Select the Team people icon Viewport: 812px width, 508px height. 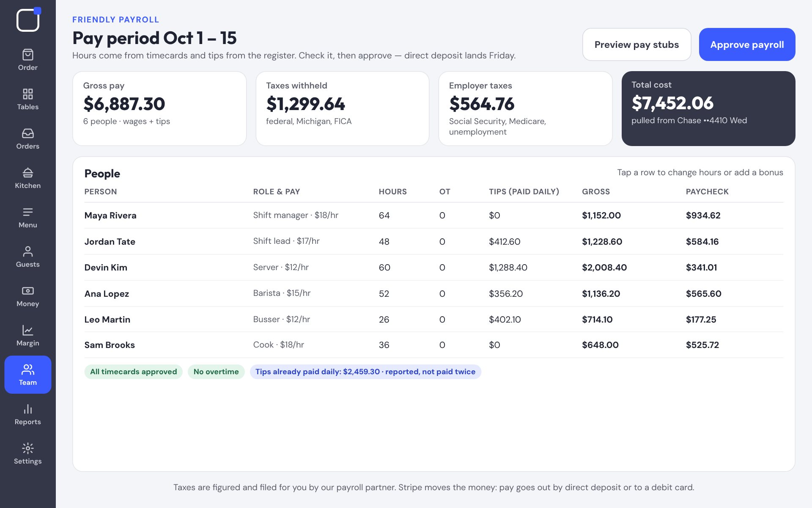[28, 370]
